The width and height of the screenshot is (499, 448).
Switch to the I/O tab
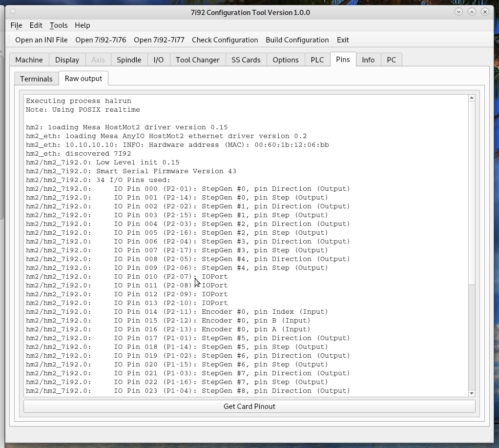click(x=159, y=60)
